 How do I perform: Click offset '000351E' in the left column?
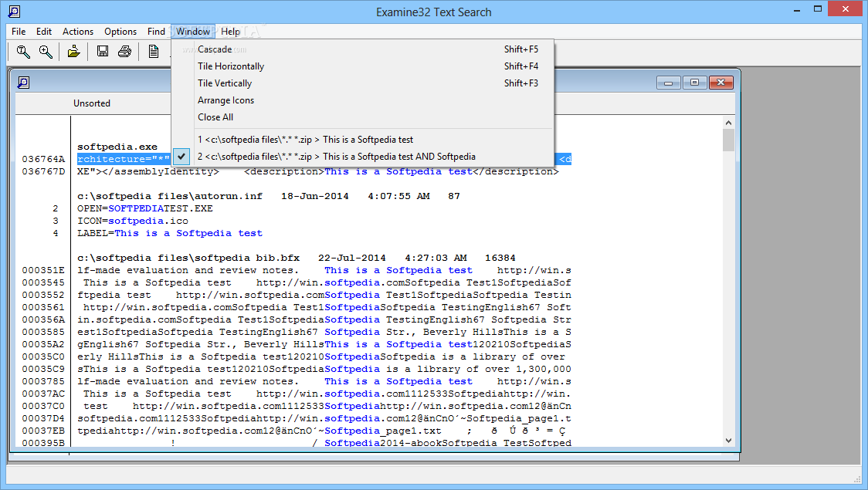pos(43,270)
